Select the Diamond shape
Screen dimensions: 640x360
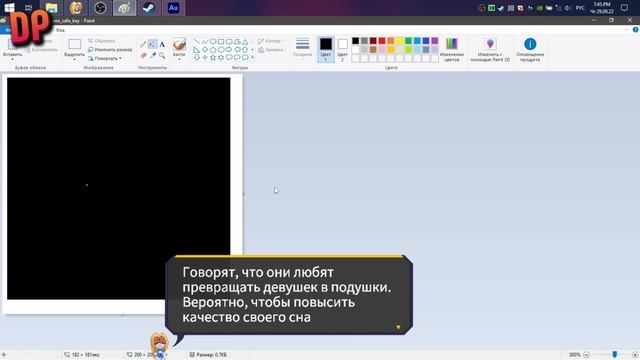[205, 49]
